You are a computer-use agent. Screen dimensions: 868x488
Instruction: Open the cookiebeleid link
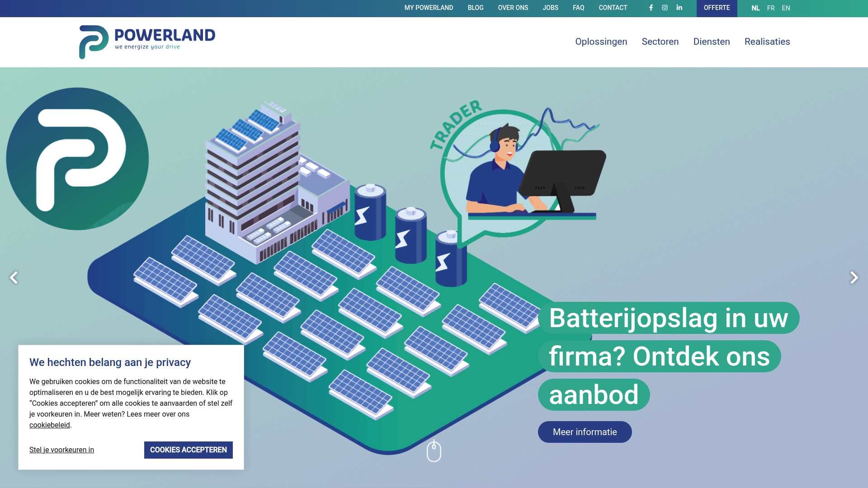click(50, 425)
